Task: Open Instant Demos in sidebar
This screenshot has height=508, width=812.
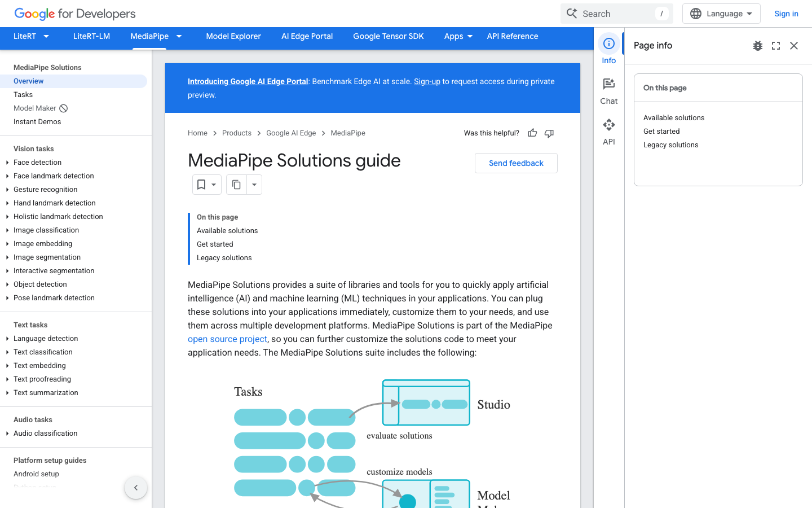Action: click(37, 122)
